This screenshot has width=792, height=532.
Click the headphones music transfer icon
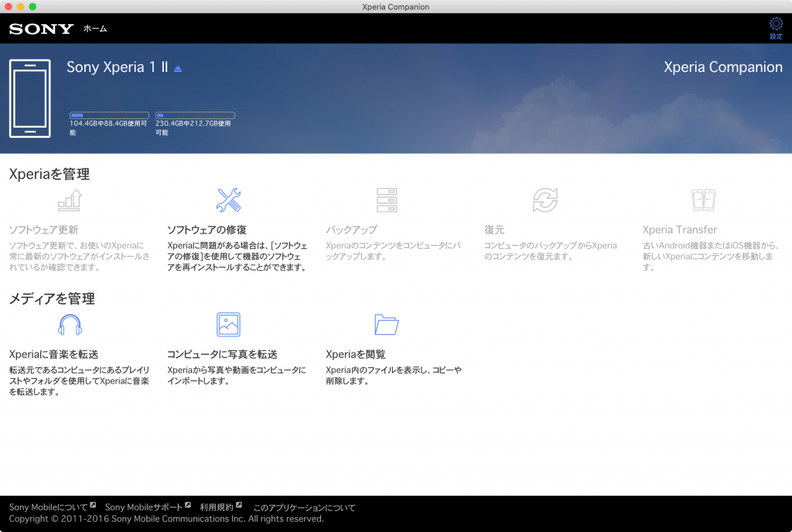click(x=70, y=324)
